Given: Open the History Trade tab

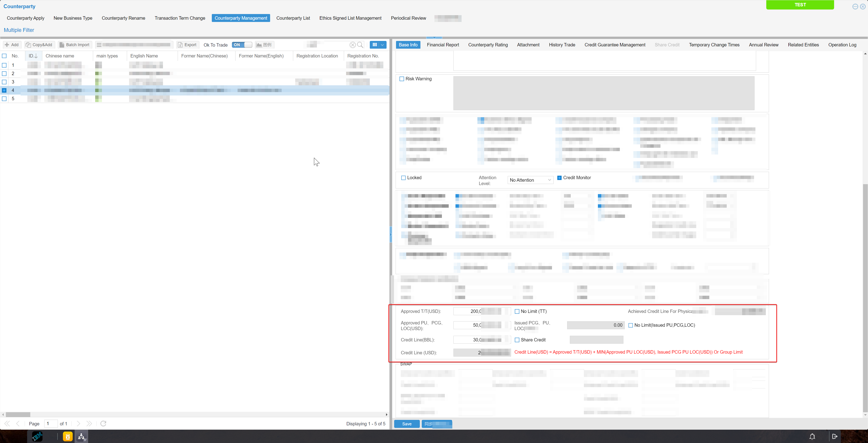Looking at the screenshot, I should [562, 45].
